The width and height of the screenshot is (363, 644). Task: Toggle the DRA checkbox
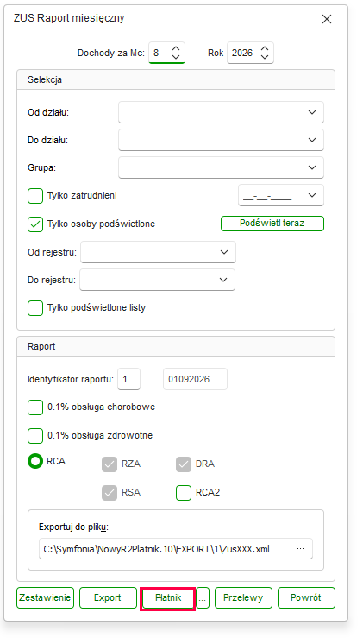184,464
